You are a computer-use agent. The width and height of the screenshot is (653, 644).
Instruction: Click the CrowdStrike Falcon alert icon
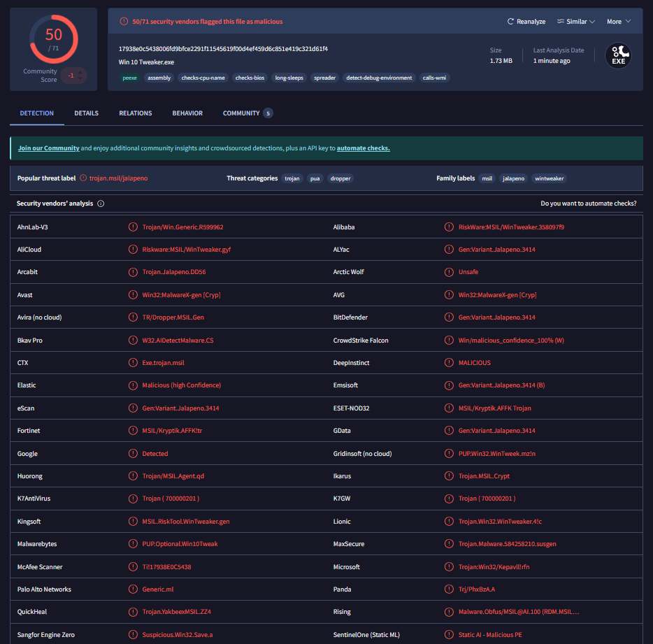coord(449,341)
